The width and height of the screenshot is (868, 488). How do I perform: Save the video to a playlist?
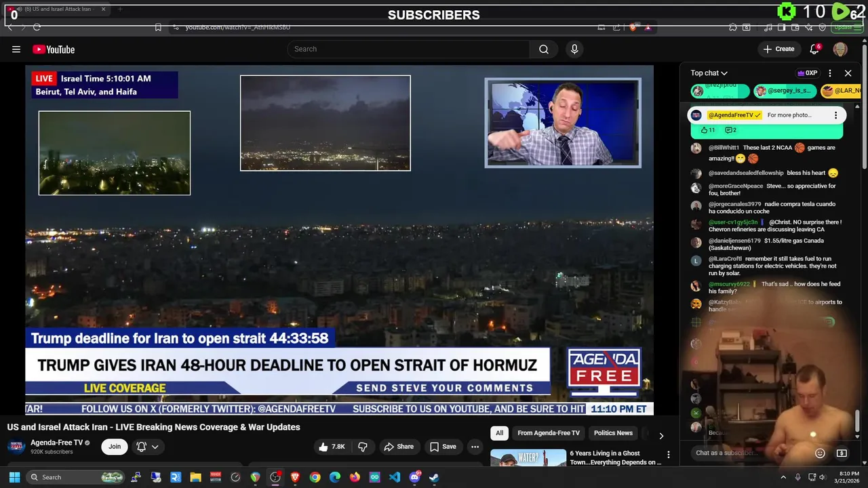coord(443,447)
